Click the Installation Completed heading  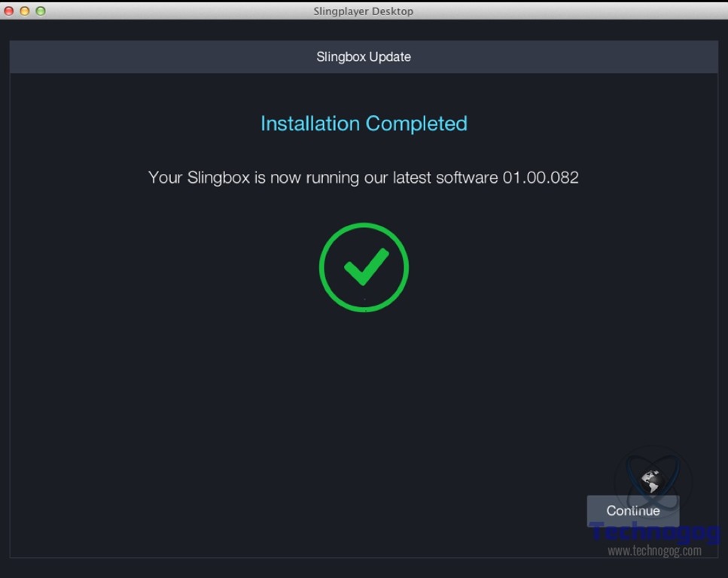(364, 123)
